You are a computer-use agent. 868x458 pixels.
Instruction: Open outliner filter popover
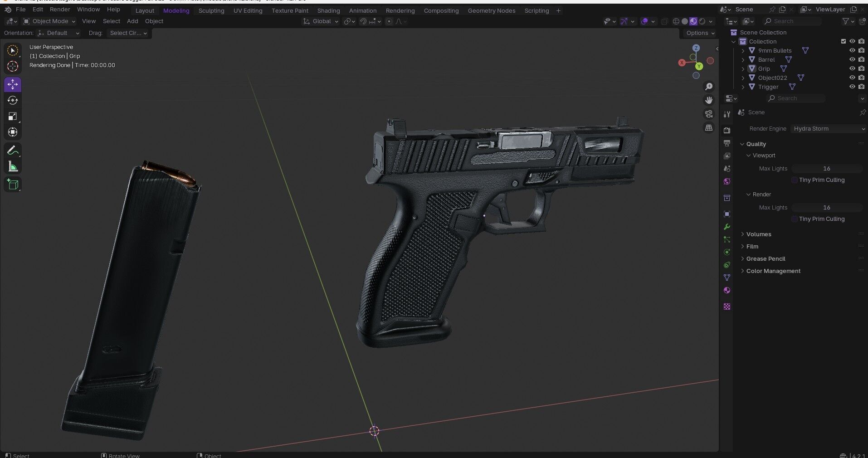[x=848, y=21]
